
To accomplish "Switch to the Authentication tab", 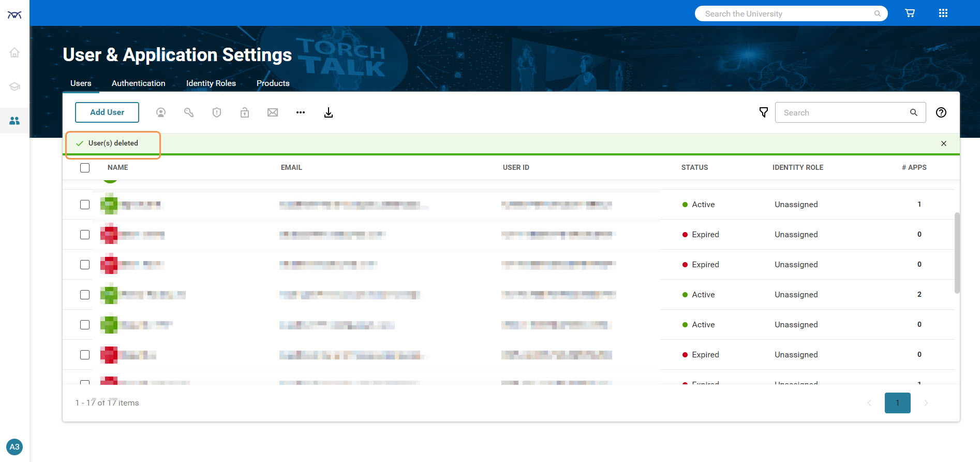I will [138, 83].
